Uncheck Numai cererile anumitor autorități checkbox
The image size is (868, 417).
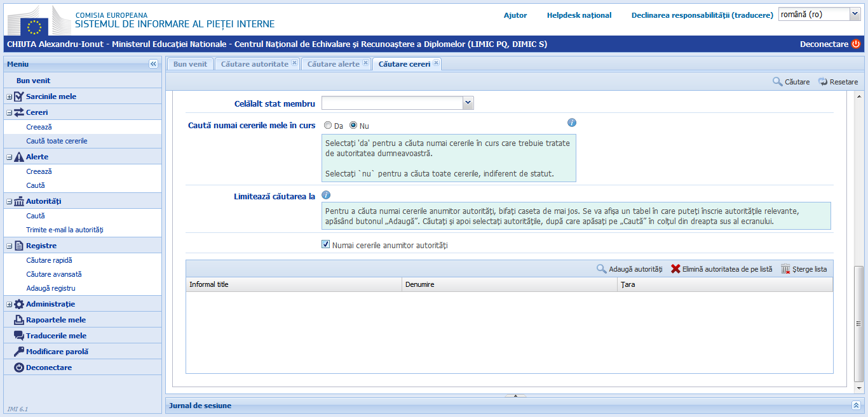(x=326, y=244)
